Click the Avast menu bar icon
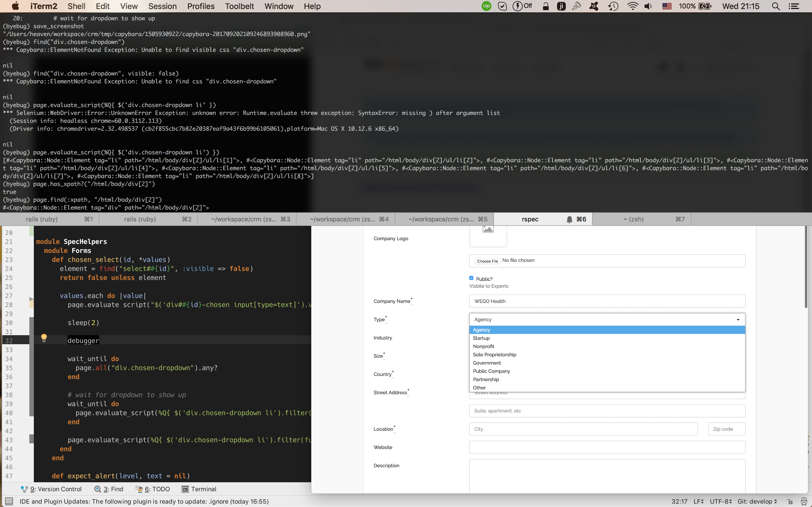 pyautogui.click(x=594, y=6)
